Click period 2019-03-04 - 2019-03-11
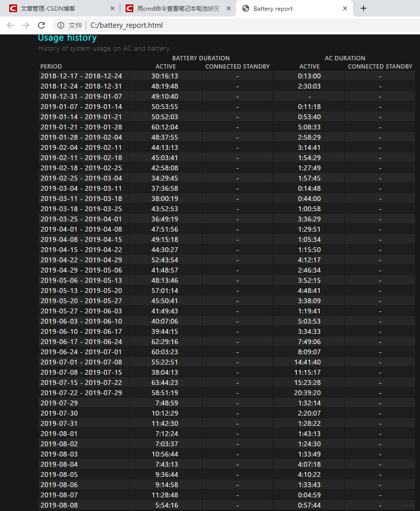The height and width of the screenshot is (511, 420). [81, 188]
